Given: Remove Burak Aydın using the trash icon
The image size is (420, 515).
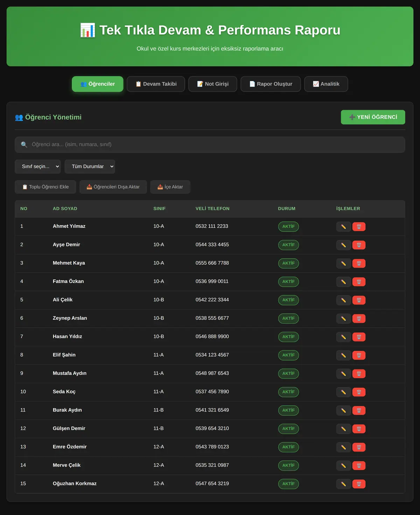Looking at the screenshot, I should [x=359, y=410].
